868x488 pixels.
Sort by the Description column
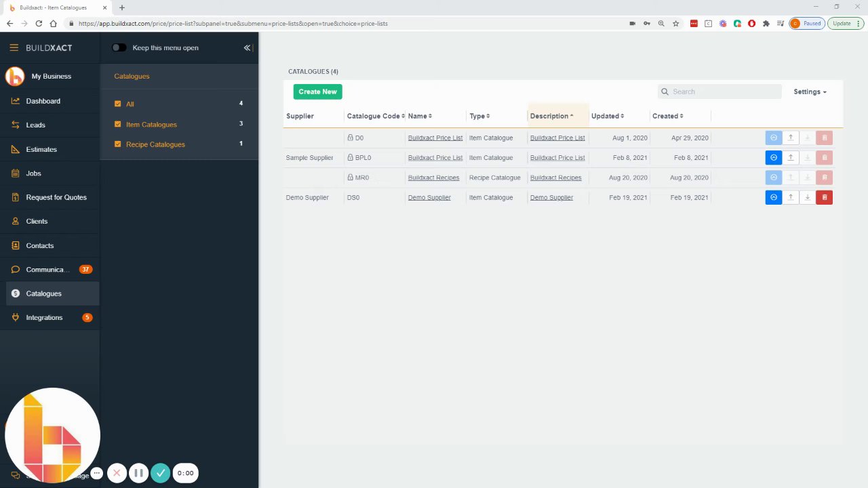552,116
